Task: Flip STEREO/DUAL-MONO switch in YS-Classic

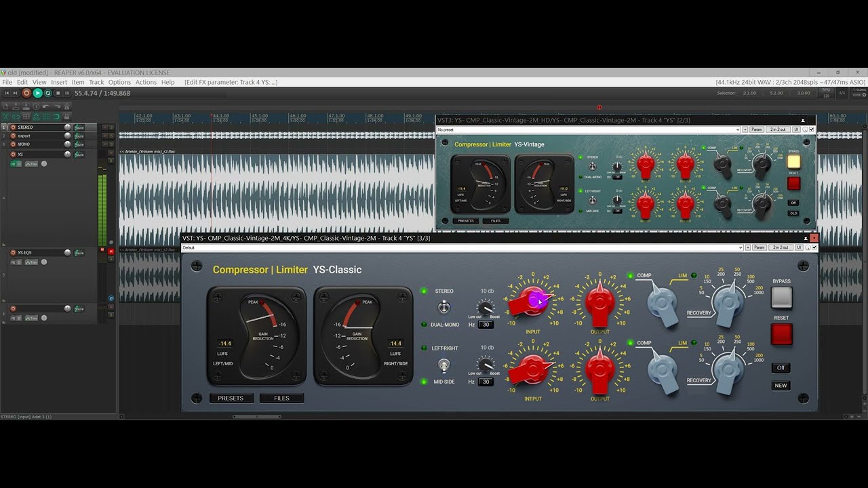Action: (x=443, y=307)
